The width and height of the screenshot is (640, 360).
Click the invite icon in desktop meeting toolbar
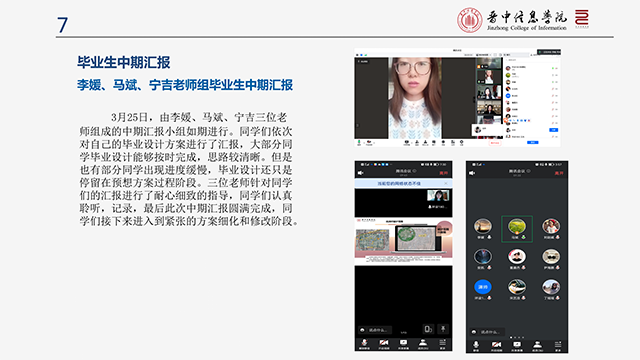point(417,142)
